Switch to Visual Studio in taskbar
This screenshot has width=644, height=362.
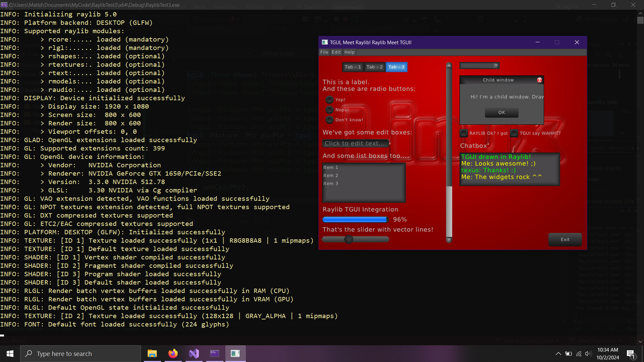coord(194,353)
